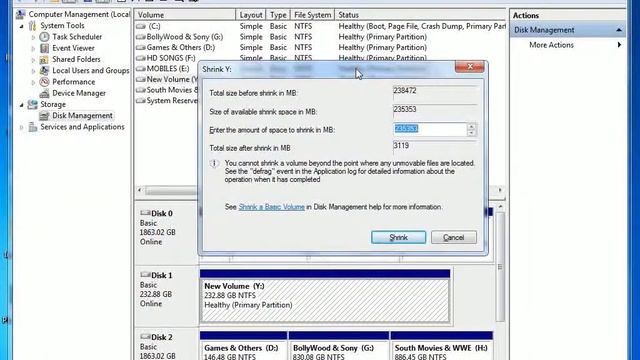Viewport: 640px width, 360px height.
Task: Click the Device Manager icon
Action: [44, 93]
